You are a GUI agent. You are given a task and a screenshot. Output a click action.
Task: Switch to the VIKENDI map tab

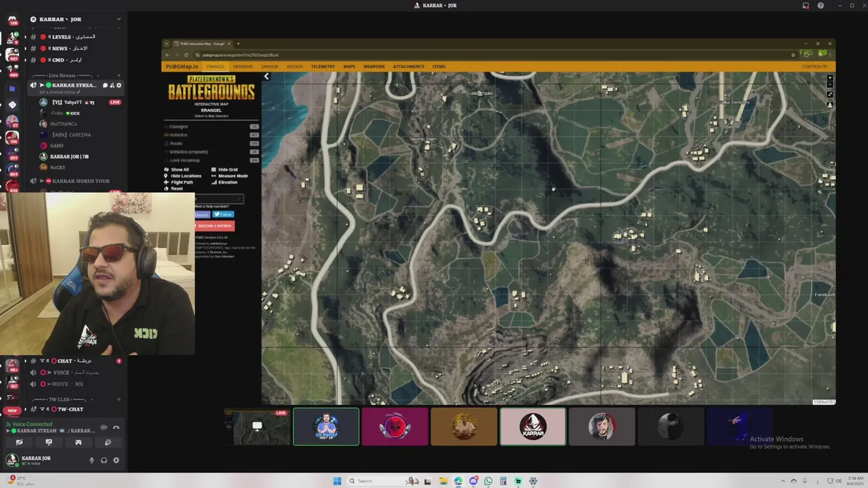coord(295,66)
